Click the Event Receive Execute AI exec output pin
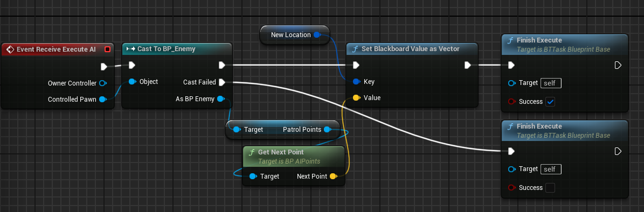Screen dimensions: 644x212 coord(104,66)
